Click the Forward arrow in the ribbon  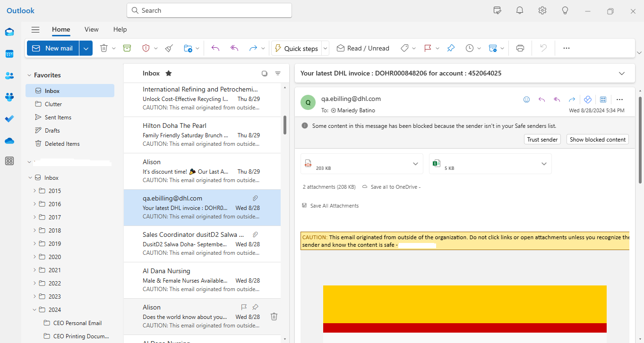pos(253,48)
